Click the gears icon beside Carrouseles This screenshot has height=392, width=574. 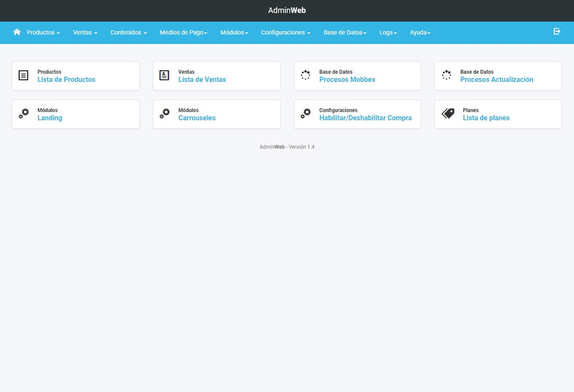tap(164, 114)
